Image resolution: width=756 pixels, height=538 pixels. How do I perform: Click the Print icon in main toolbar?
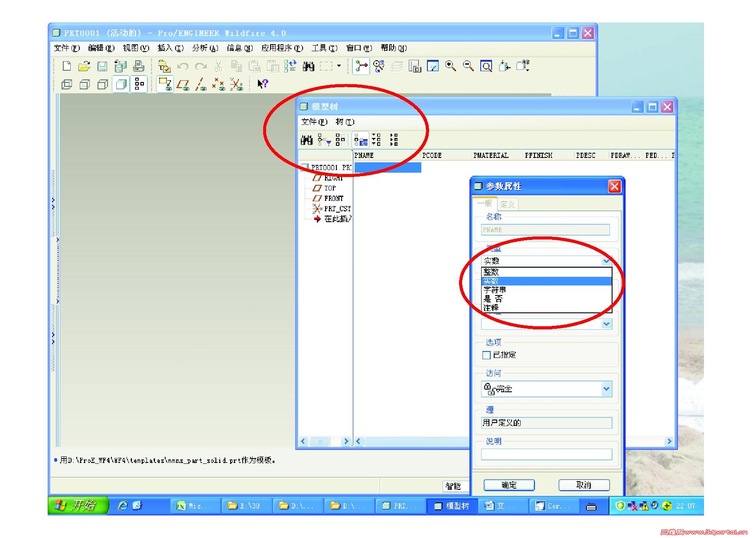139,66
